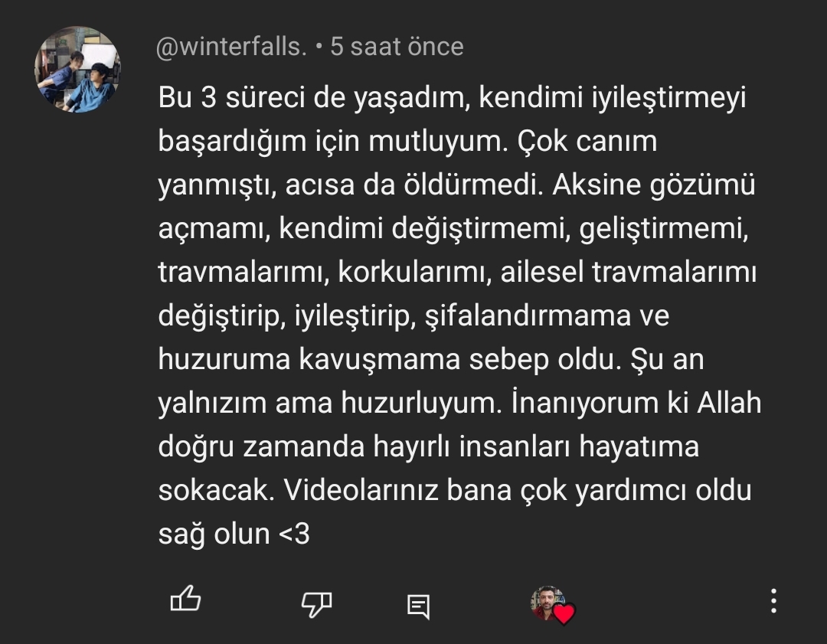Click the phrase "doğru zamanda" in the comment
Image resolution: width=827 pixels, height=644 pixels.
(262, 447)
